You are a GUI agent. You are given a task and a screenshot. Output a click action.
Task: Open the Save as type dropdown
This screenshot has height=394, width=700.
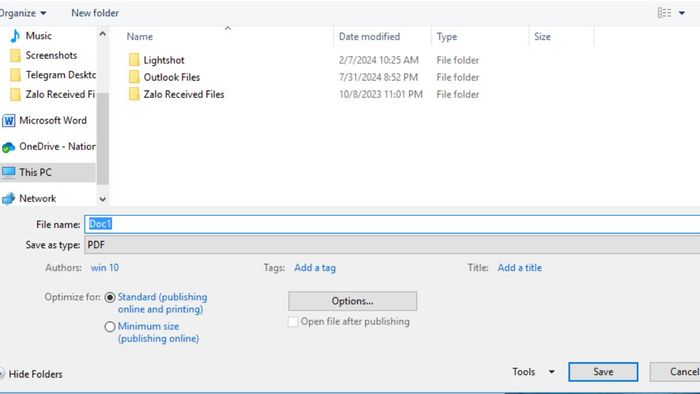[x=392, y=245]
